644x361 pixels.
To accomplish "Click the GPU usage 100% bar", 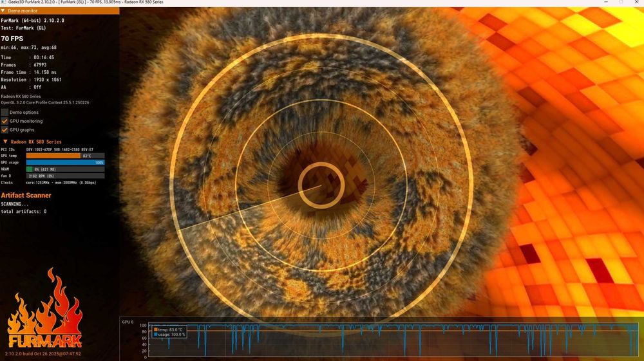I will click(x=65, y=162).
